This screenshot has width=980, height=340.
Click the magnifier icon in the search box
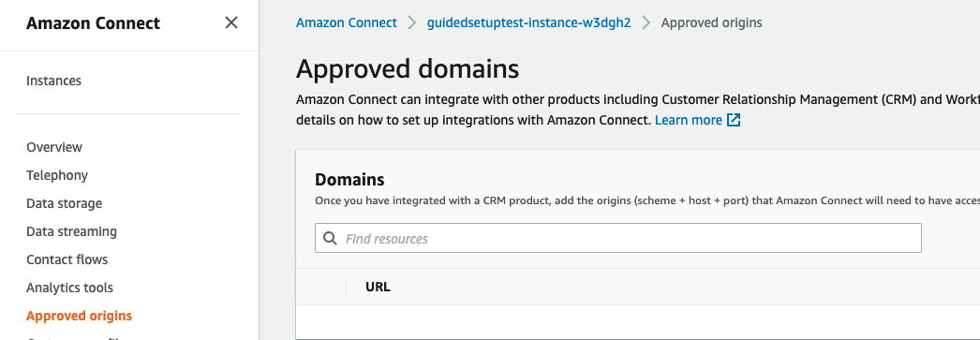click(330, 238)
